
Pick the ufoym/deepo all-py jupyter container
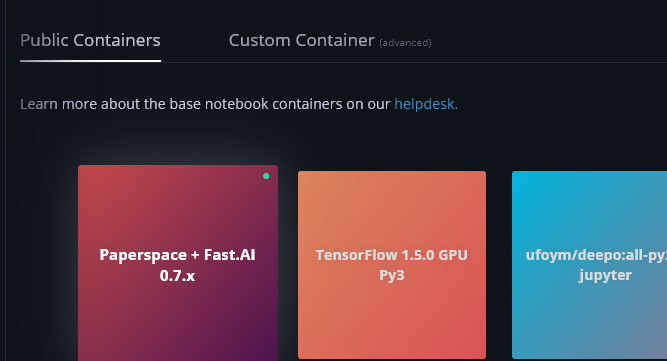point(590,265)
